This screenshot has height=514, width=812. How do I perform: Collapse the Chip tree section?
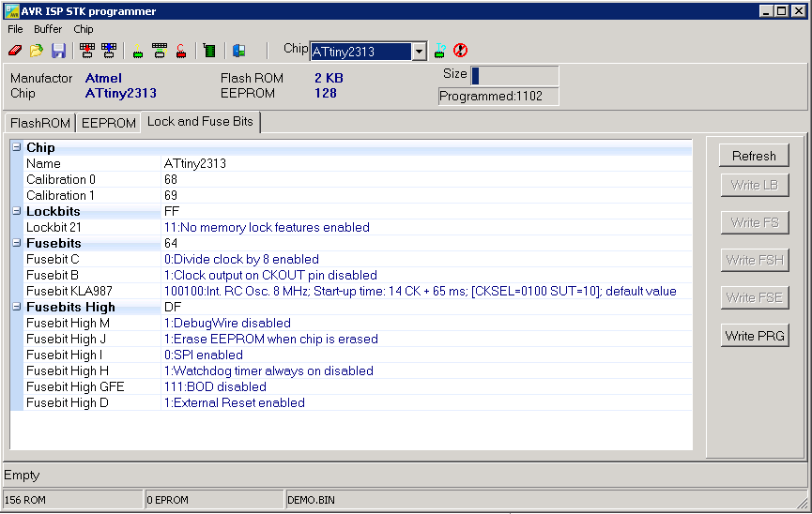pyautogui.click(x=17, y=147)
